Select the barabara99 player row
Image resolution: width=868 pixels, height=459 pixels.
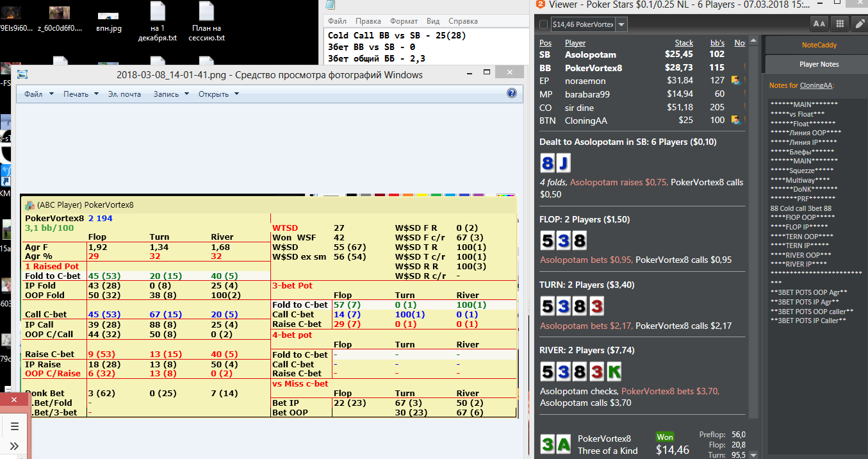click(x=643, y=94)
